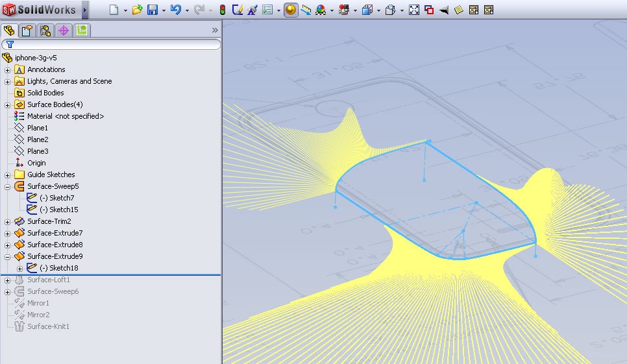Image resolution: width=627 pixels, height=364 pixels.
Task: Click the red display state icon
Action: click(344, 10)
